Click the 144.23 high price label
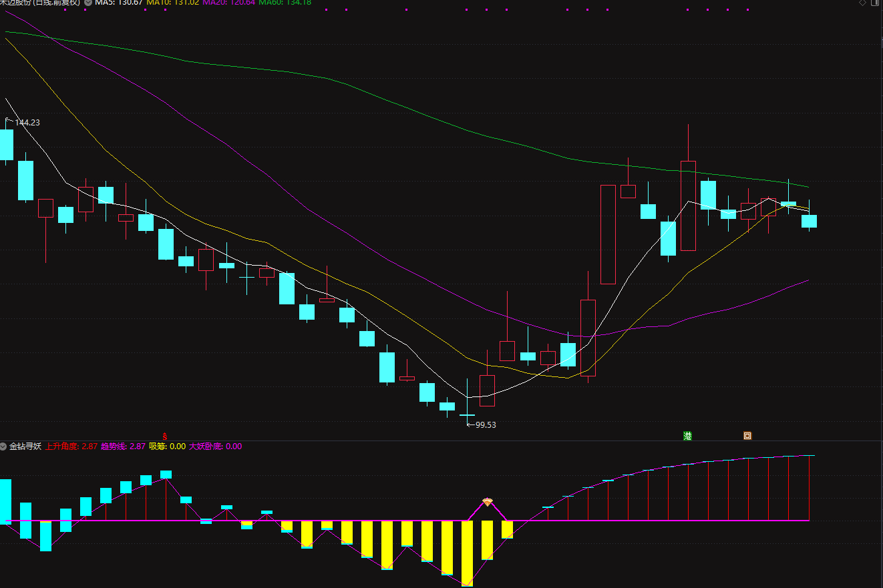The image size is (883, 588). (x=27, y=123)
